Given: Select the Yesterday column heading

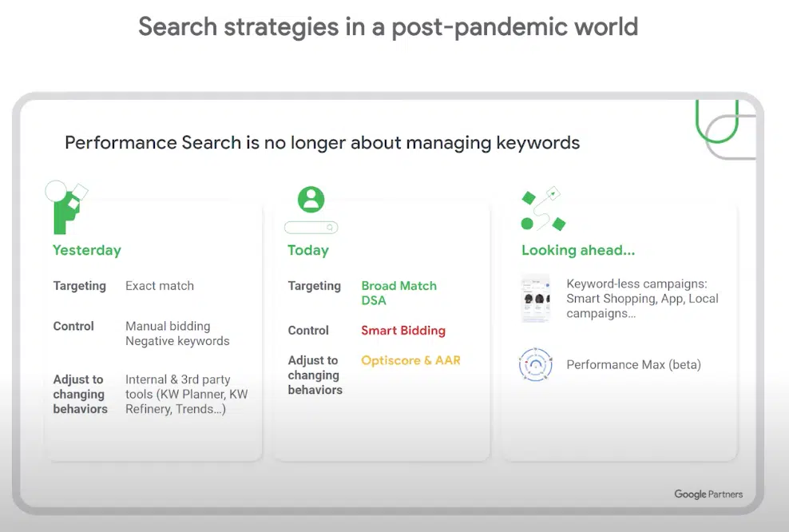Looking at the screenshot, I should [x=87, y=250].
